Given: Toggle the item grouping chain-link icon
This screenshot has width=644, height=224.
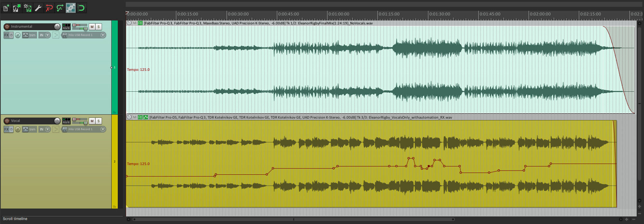Looking at the screenshot, I should 71,8.
